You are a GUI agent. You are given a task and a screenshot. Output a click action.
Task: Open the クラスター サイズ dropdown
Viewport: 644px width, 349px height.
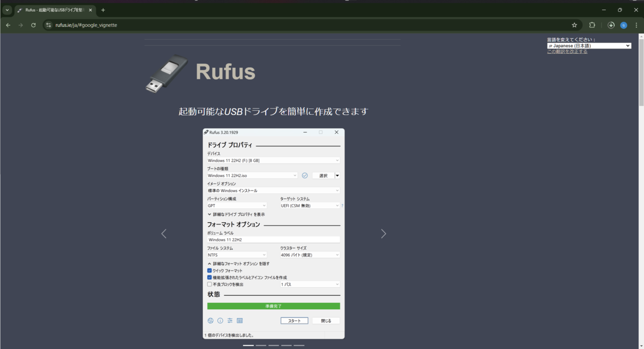click(310, 255)
